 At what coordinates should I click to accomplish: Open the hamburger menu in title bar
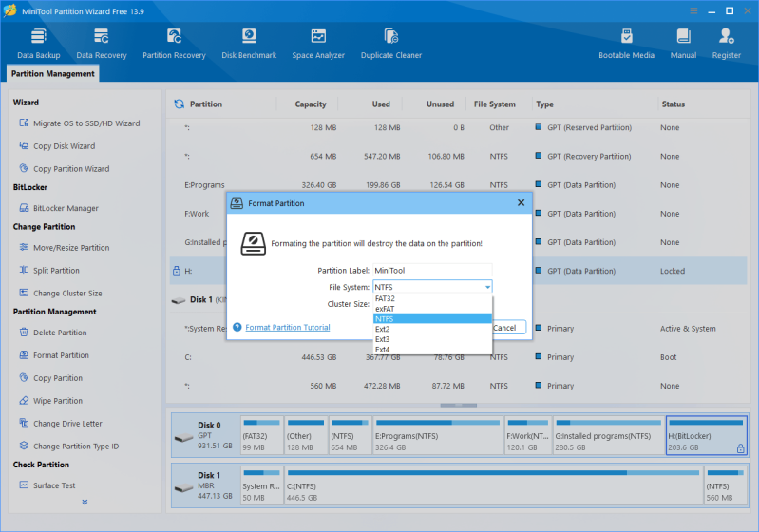point(693,11)
